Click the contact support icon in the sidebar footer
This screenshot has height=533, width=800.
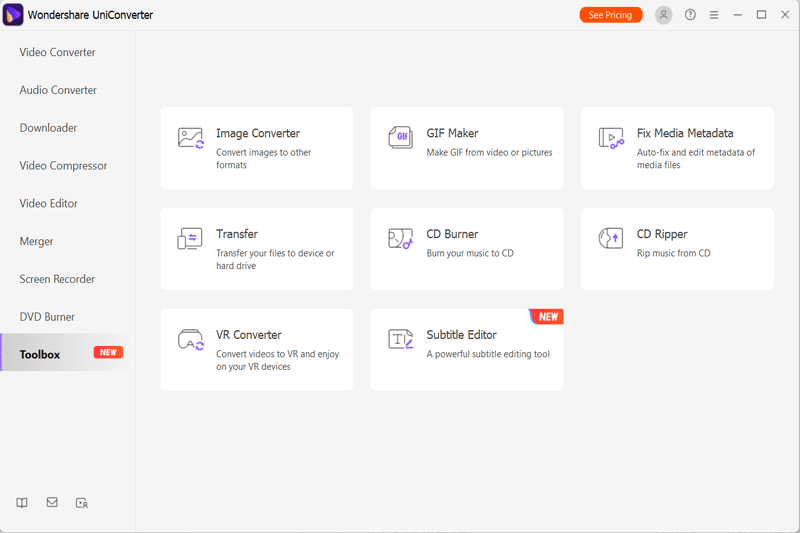tap(82, 503)
